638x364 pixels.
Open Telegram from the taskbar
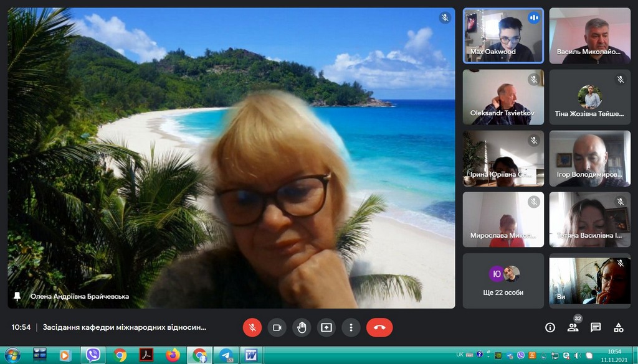[x=226, y=355]
